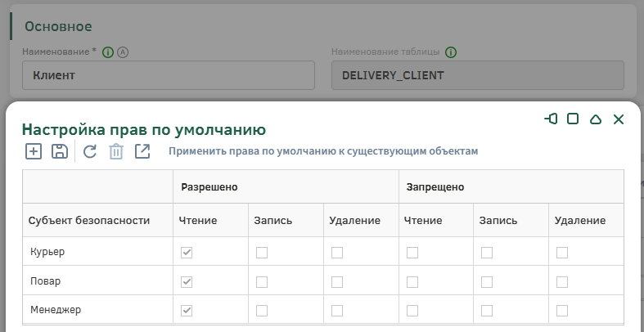Image resolution: width=644 pixels, height=332 pixels.
Task: Enable allowed Запись for Повар
Action: [262, 281]
